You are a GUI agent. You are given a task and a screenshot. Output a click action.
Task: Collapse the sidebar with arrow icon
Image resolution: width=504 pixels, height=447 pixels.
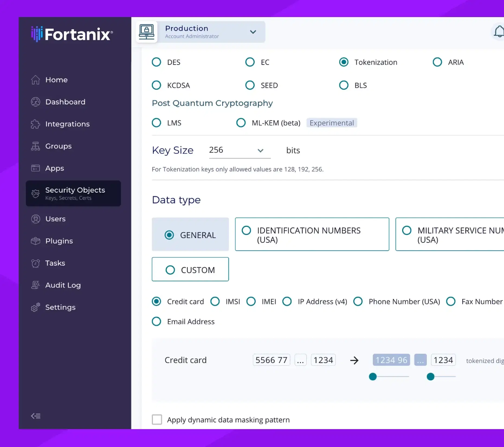[36, 416]
